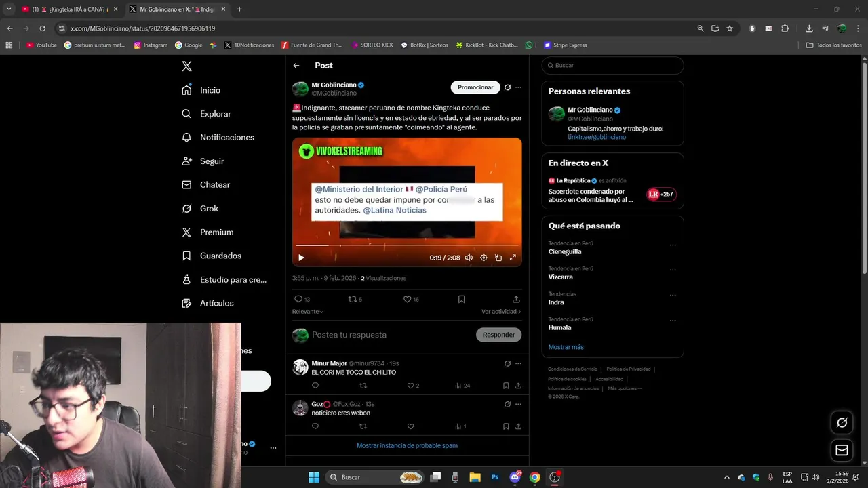The width and height of the screenshot is (868, 488).
Task: Open more options on Minur Major reply
Action: [x=518, y=364]
